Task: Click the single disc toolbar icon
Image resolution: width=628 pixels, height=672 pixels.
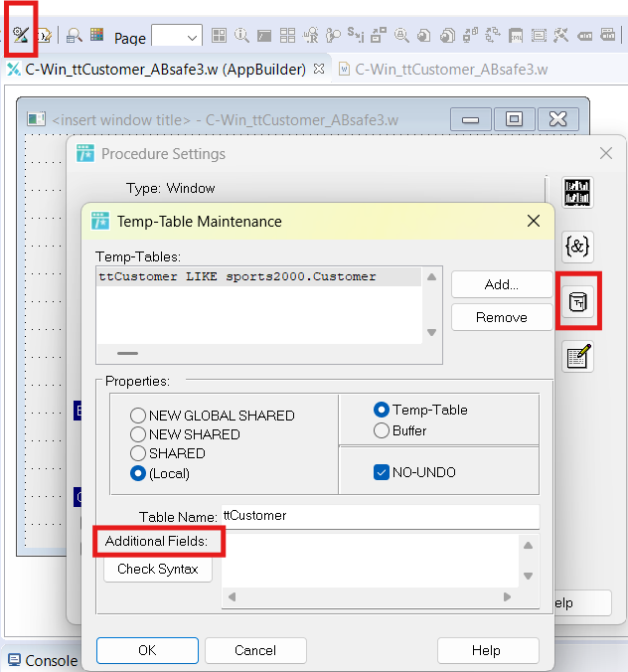Action: (x=423, y=36)
